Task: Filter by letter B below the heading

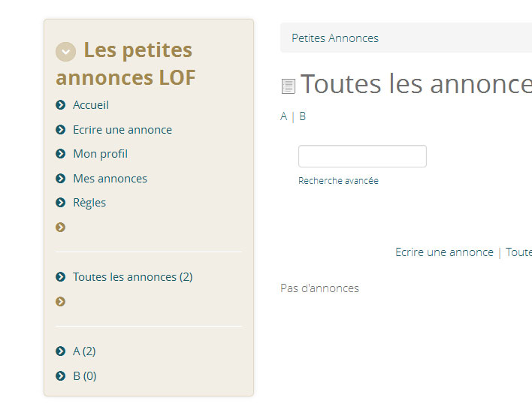Action: (x=302, y=116)
